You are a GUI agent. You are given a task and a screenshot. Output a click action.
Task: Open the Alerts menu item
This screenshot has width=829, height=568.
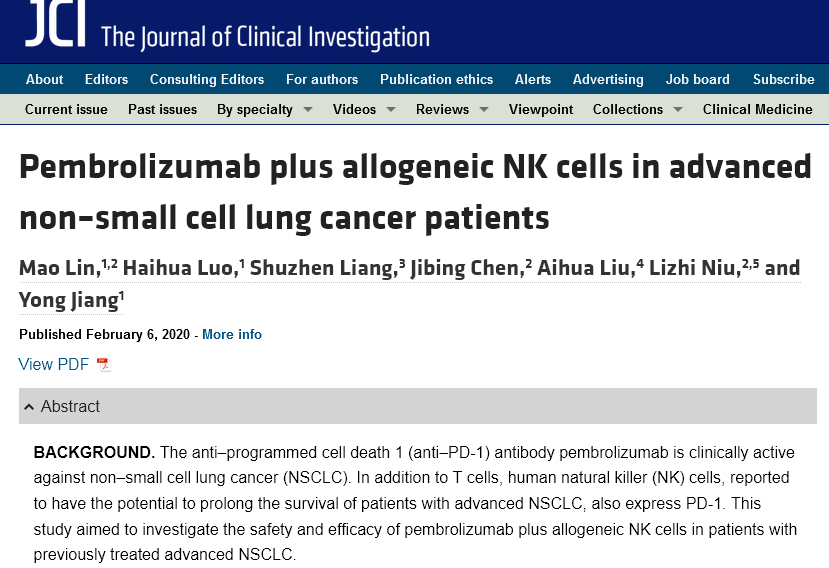pos(533,79)
